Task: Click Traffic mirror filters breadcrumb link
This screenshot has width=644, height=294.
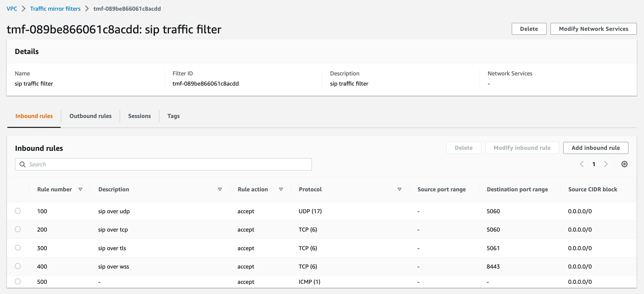Action: [x=55, y=9]
